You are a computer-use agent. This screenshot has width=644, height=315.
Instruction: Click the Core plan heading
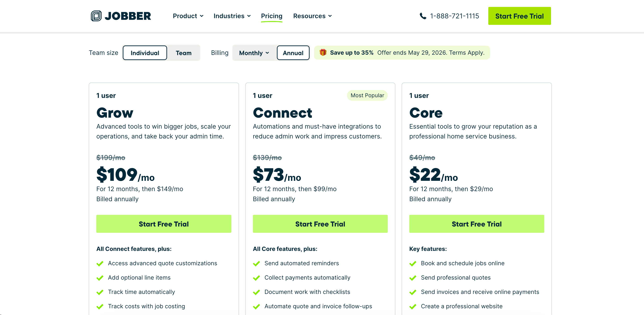point(426,113)
